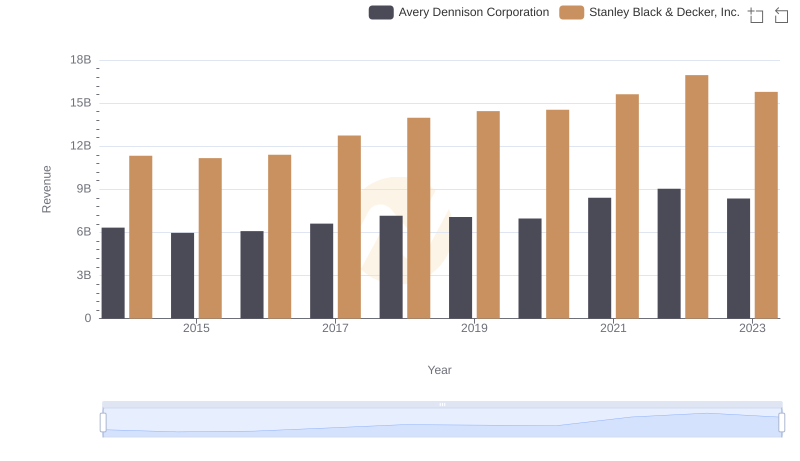This screenshot has height=461, width=800.
Task: Click inside the data zoom preview area
Action: 442,422
